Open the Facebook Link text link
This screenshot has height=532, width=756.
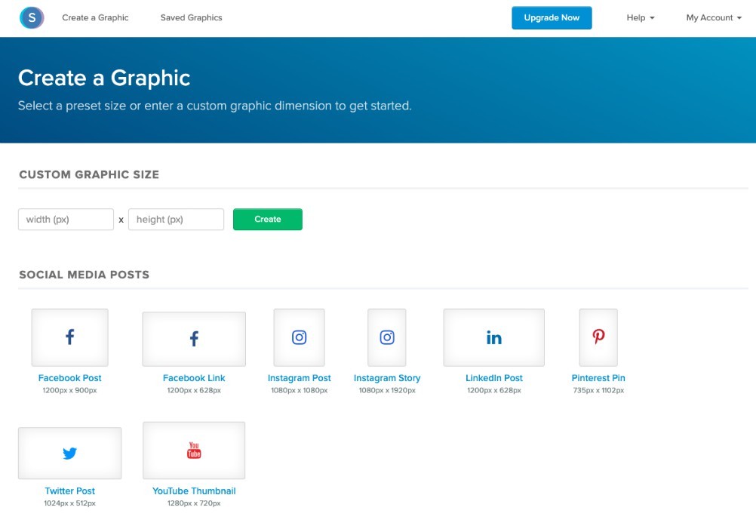click(x=194, y=378)
